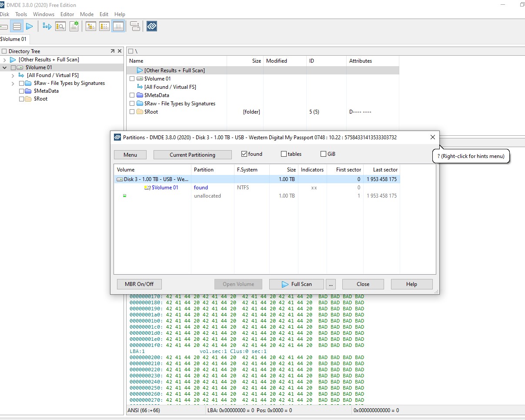Open Full Scan options ellipsis button
Screen dimensions: 525x420
[331, 284]
